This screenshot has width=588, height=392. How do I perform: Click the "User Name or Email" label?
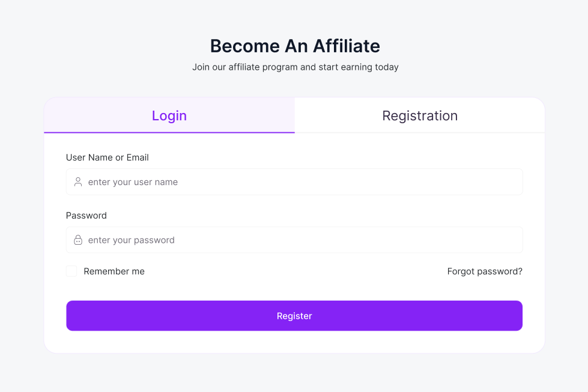pos(108,158)
